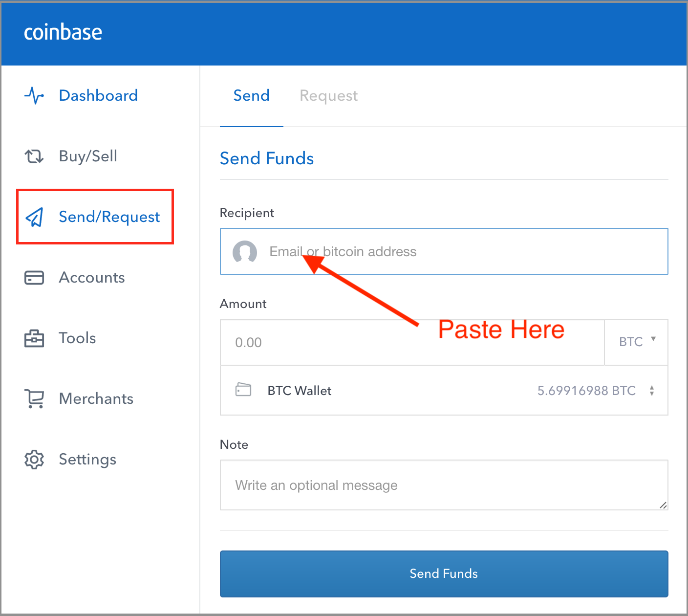
Task: Open the Send/Request sidebar link
Action: pyautogui.click(x=109, y=217)
